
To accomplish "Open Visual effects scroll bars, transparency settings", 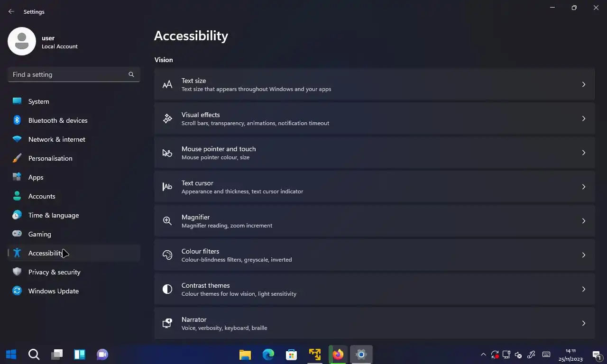I will tap(374, 118).
